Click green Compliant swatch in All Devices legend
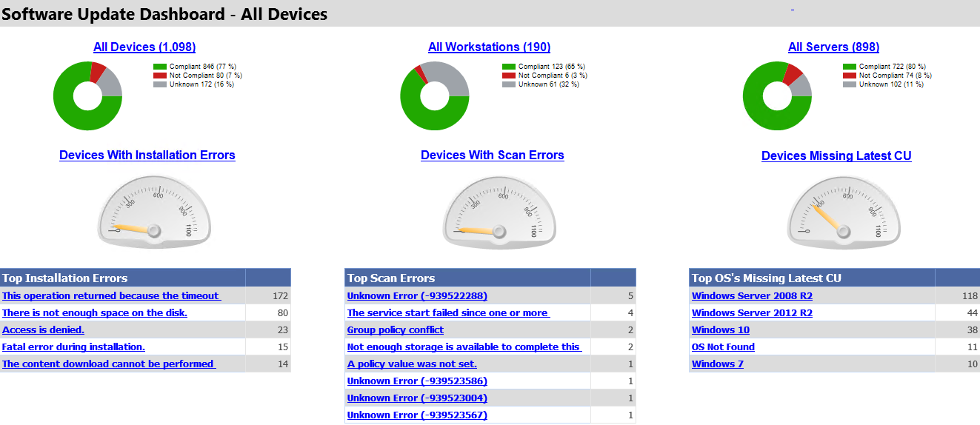Image resolution: width=980 pixels, height=425 pixels. click(159, 67)
